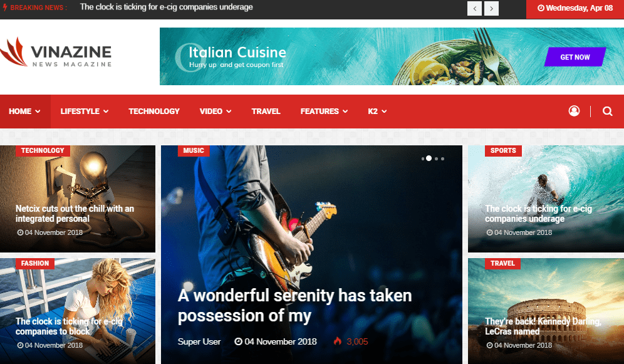Open the user account icon

point(574,111)
